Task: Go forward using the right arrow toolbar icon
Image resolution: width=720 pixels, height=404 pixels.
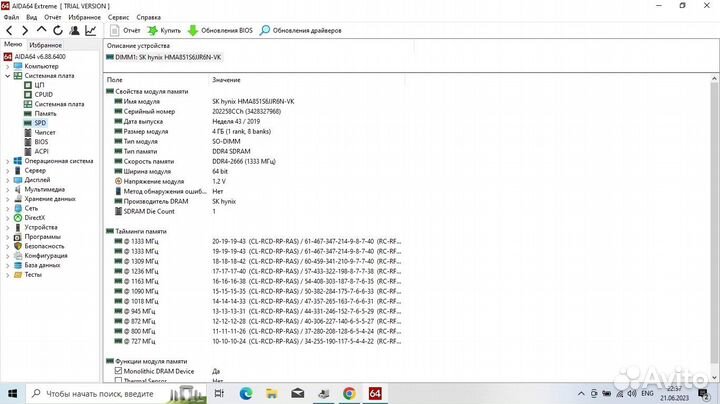Action: click(x=25, y=31)
